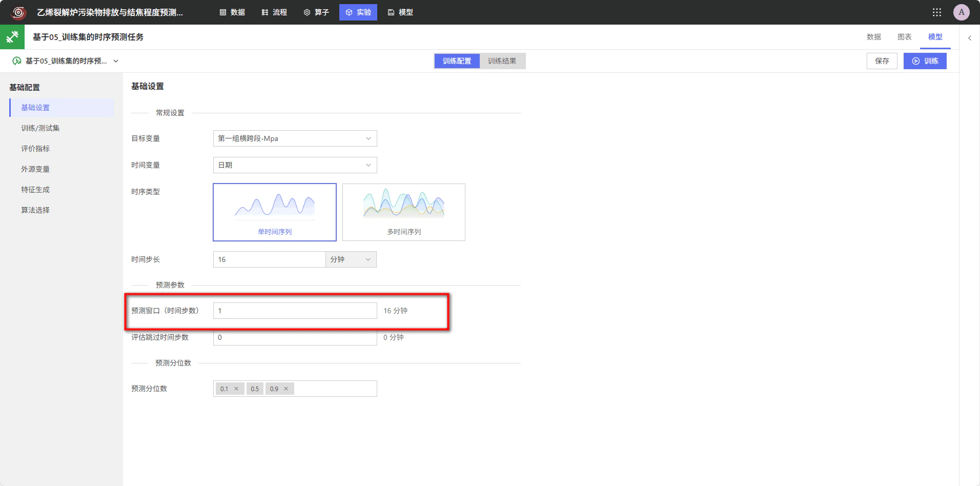The image size is (980, 486).
Task: Select the 单时间序列 type card
Action: pos(275,212)
